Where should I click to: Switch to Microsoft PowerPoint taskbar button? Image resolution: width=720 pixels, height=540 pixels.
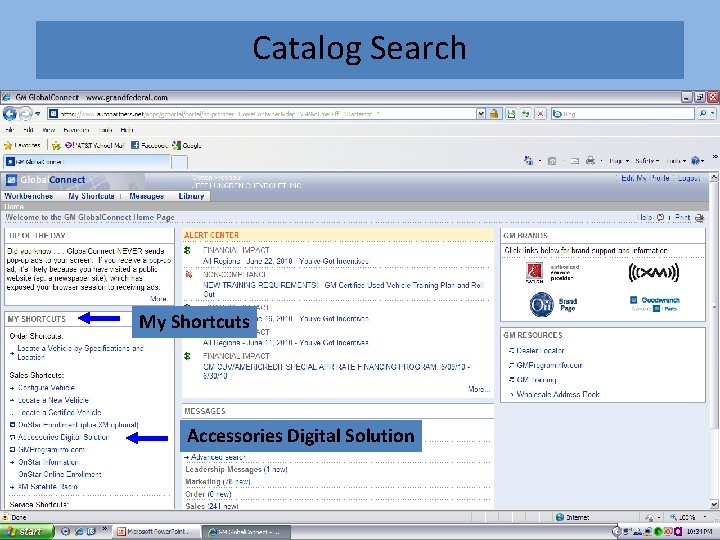(x=157, y=532)
